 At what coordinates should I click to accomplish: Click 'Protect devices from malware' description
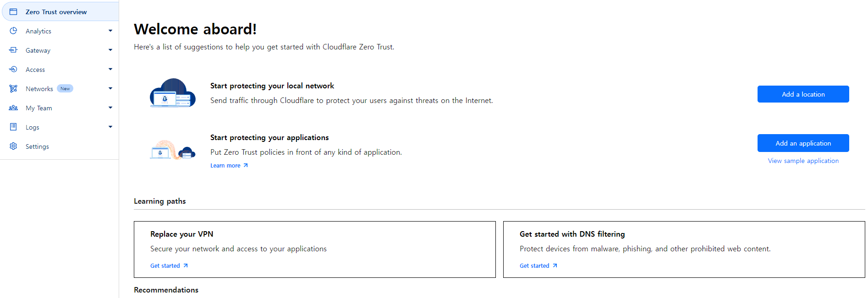(645, 249)
